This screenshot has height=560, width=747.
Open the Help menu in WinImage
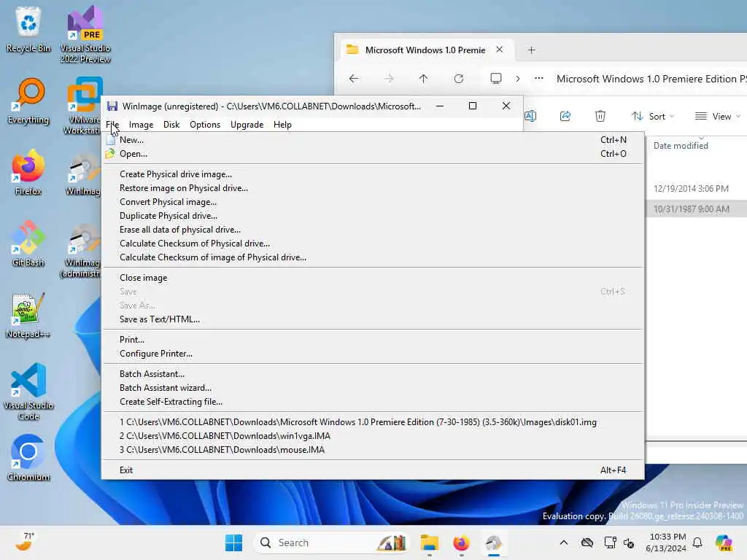282,125
